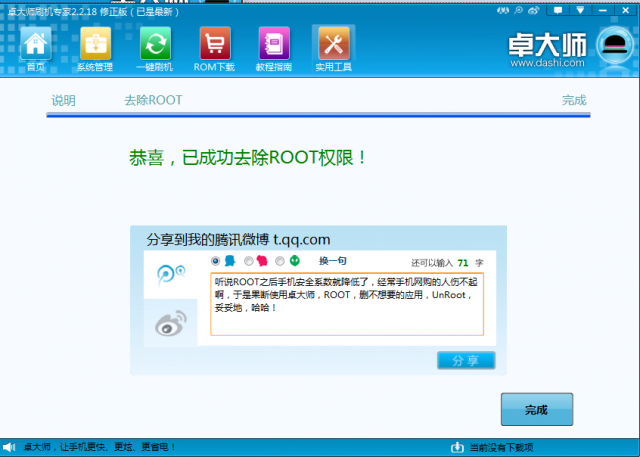
Task: Open the ROM下载 download section
Action: [x=214, y=49]
